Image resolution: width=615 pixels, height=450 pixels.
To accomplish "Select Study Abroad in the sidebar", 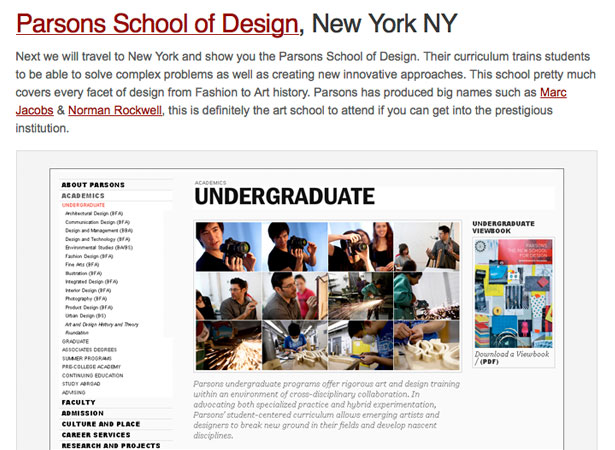I will coord(81,384).
